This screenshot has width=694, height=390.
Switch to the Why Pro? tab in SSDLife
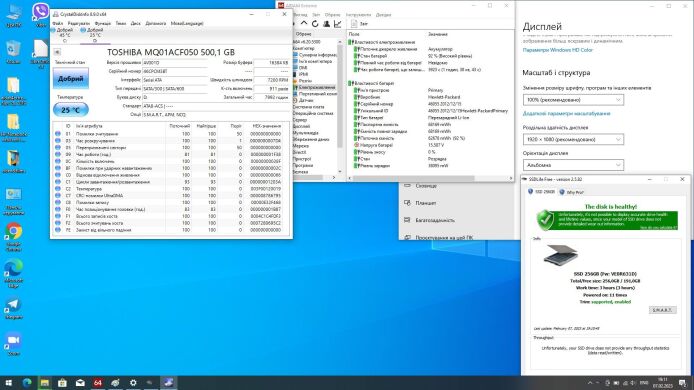click(x=572, y=192)
